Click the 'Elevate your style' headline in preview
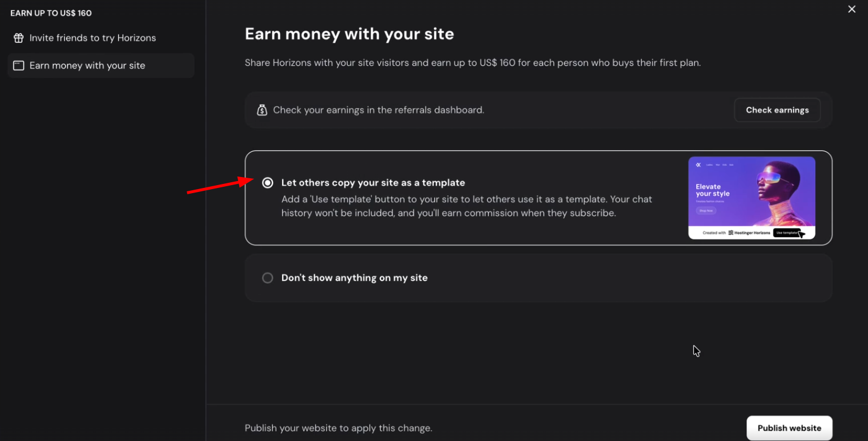Screen dimensions: 868x441 coord(712,190)
